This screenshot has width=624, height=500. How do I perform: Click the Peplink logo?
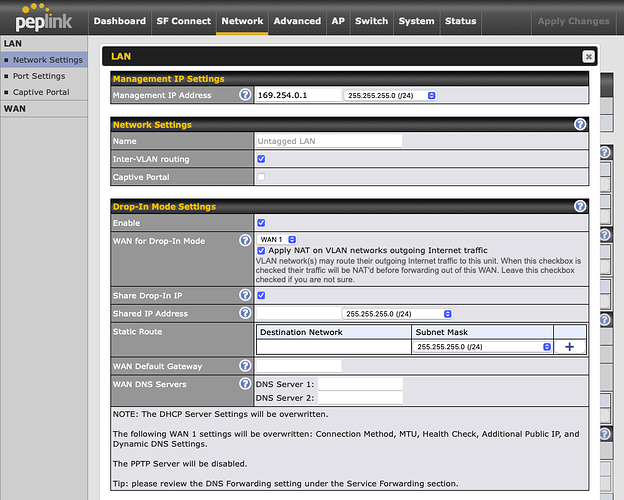(x=43, y=18)
